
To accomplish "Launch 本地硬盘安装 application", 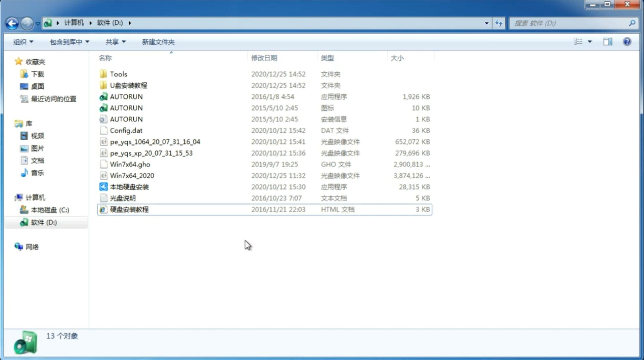I will coord(129,187).
